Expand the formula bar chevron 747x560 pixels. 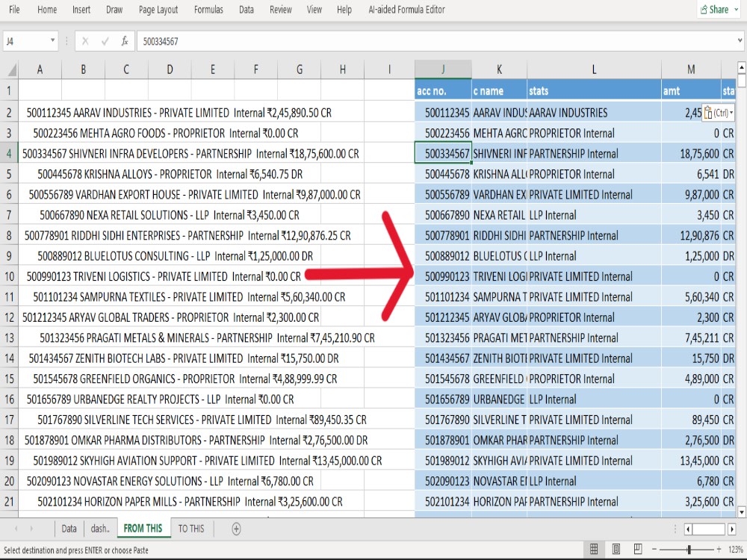tap(740, 41)
